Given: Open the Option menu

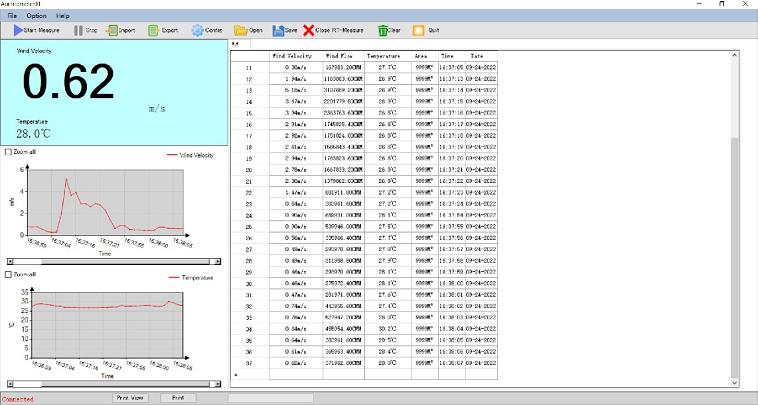Looking at the screenshot, I should click(x=37, y=17).
